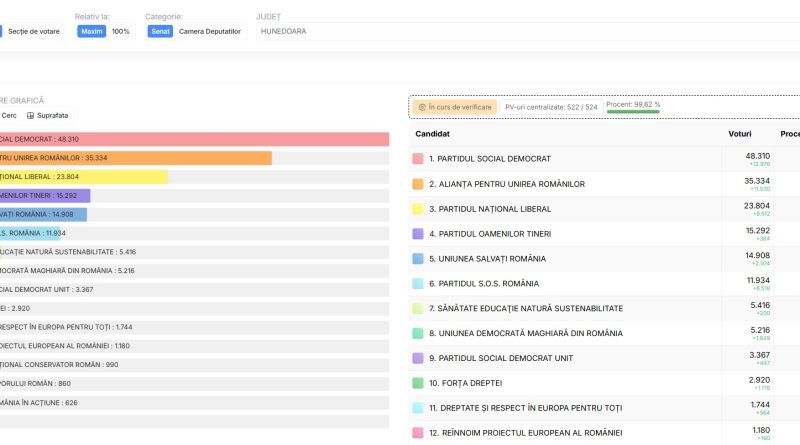Set relative scale to Maxim
This screenshot has height=445, width=800.
[92, 31]
